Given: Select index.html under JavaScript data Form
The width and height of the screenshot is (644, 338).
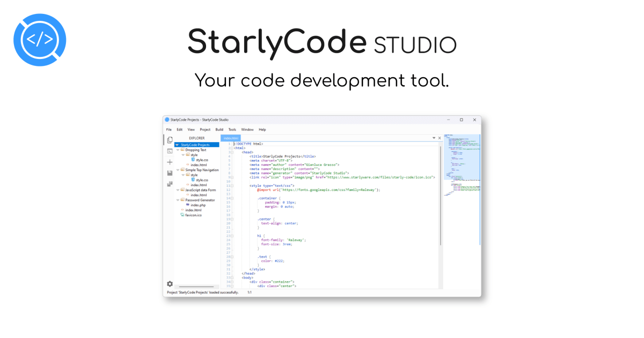Looking at the screenshot, I should (199, 195).
